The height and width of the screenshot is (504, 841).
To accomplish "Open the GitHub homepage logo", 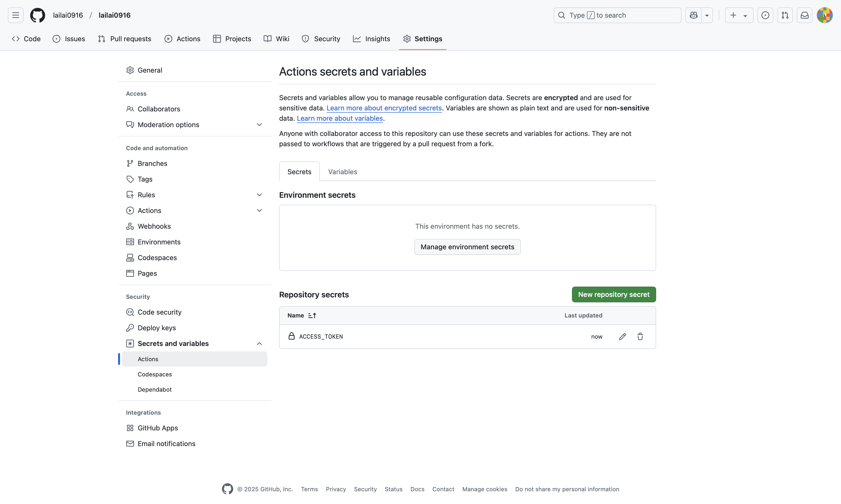I will (x=37, y=15).
